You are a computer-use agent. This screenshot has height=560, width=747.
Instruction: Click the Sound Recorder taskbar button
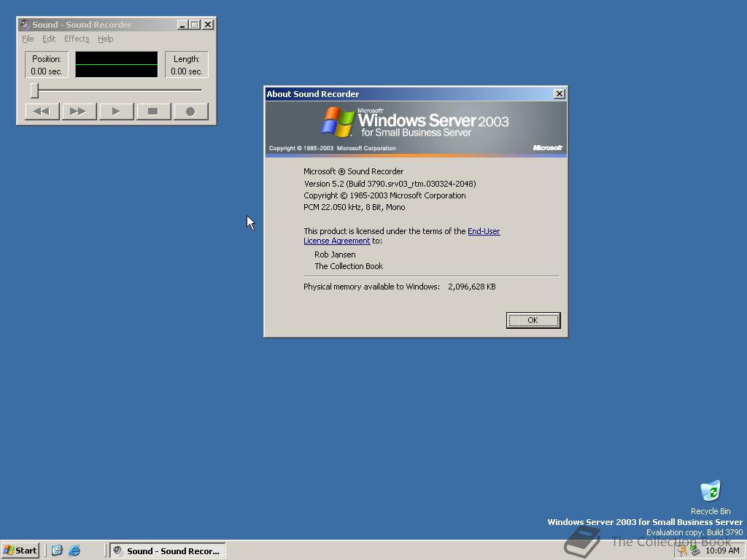(168, 551)
